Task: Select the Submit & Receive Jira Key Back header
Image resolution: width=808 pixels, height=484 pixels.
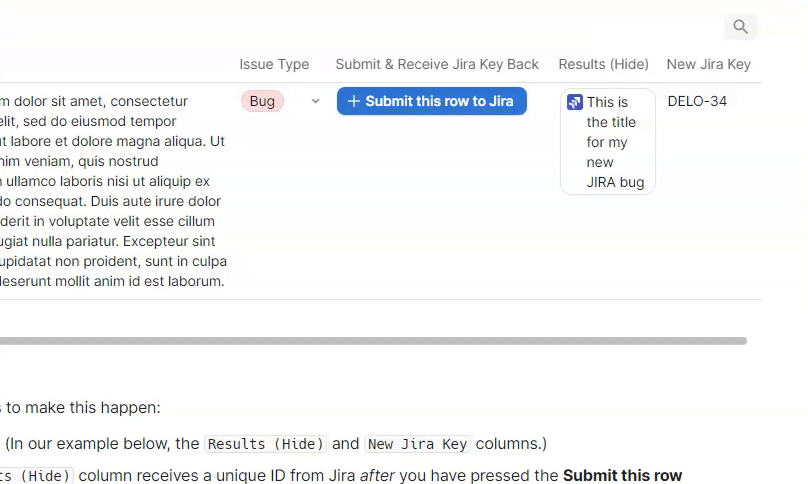Action: pos(437,64)
